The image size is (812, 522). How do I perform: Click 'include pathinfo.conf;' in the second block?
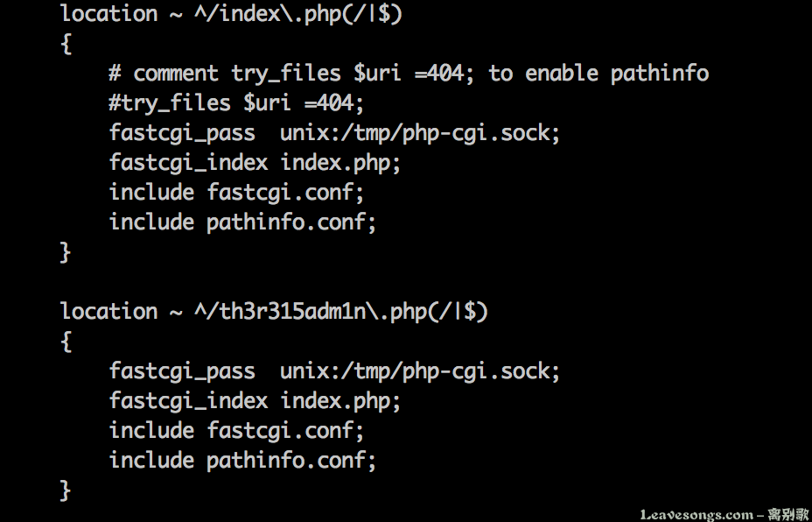242,460
